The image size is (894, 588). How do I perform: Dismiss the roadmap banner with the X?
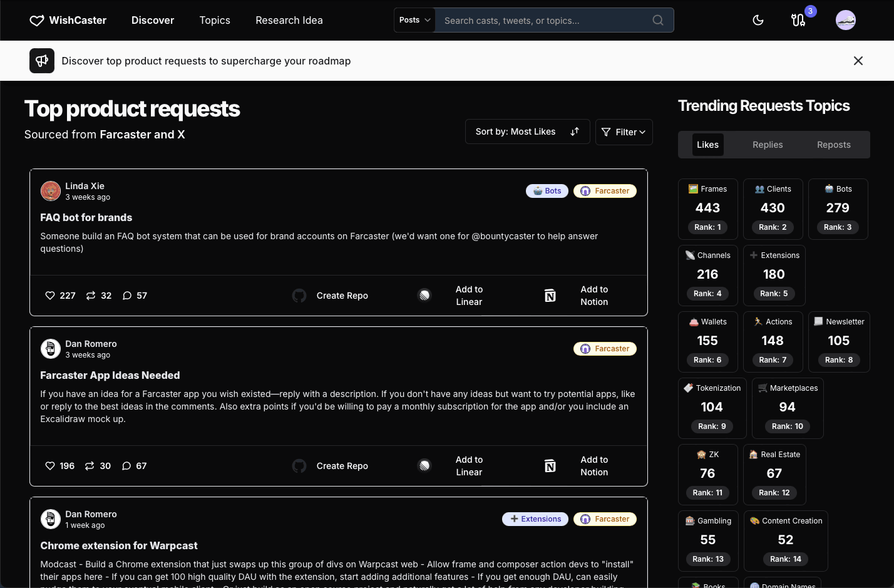pyautogui.click(x=858, y=61)
